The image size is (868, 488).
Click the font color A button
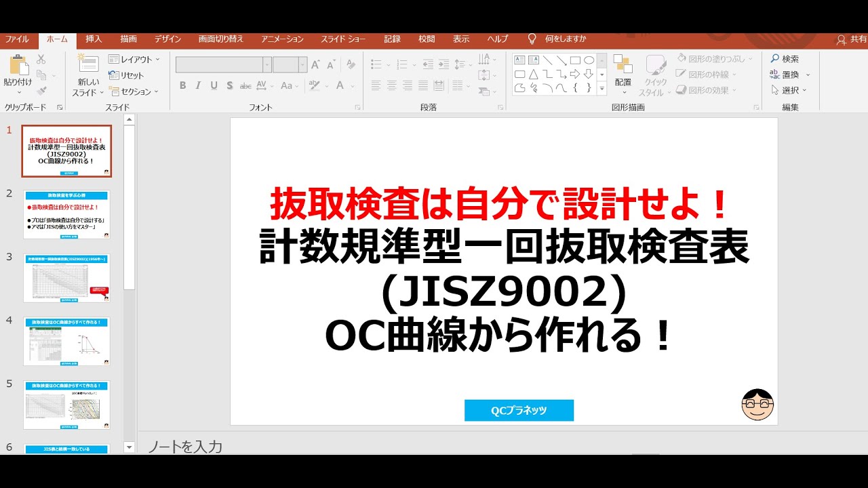coord(340,85)
